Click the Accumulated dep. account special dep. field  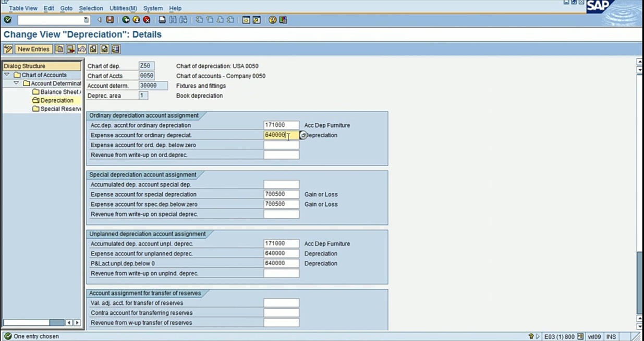(282, 184)
